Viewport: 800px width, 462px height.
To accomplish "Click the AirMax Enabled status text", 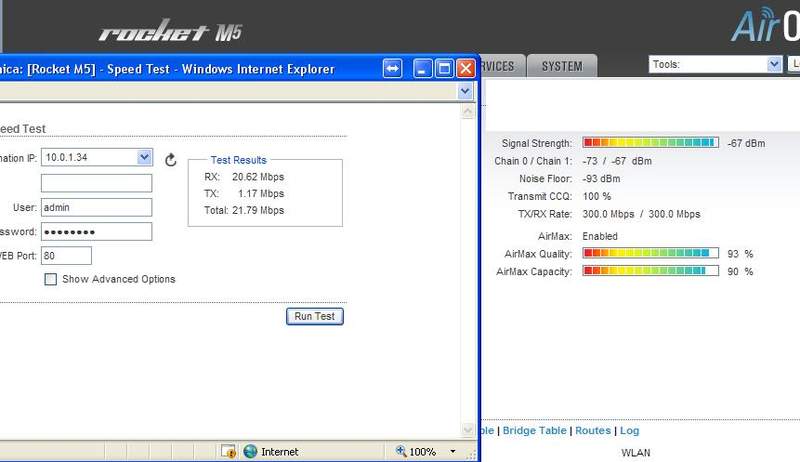I will pyautogui.click(x=600, y=236).
